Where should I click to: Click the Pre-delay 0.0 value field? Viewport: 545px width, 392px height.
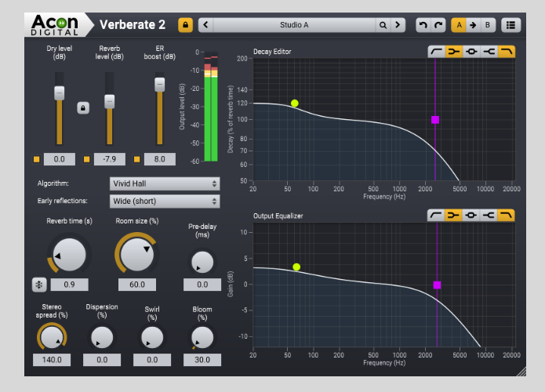coord(202,285)
